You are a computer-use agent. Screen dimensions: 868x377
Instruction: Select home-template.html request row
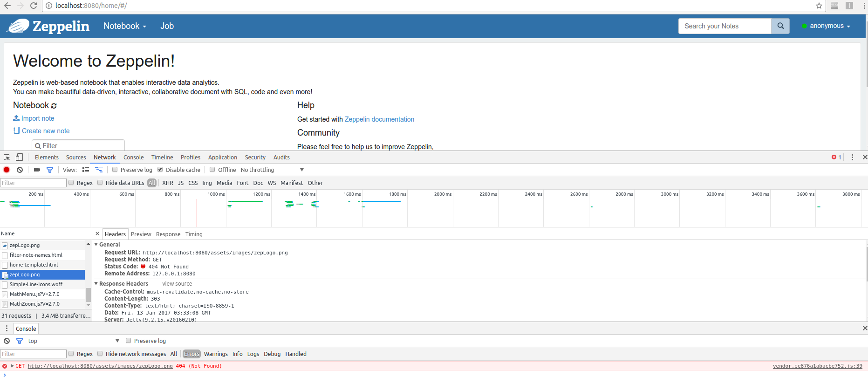[43, 265]
